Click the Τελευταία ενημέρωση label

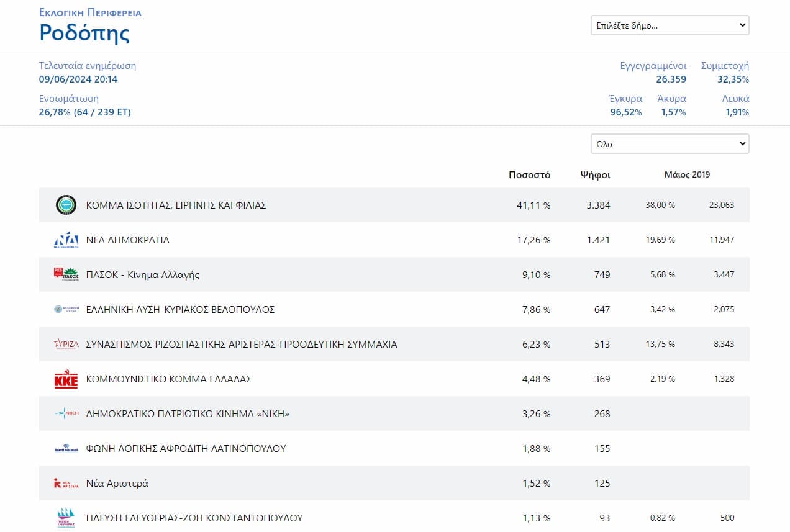pos(88,66)
